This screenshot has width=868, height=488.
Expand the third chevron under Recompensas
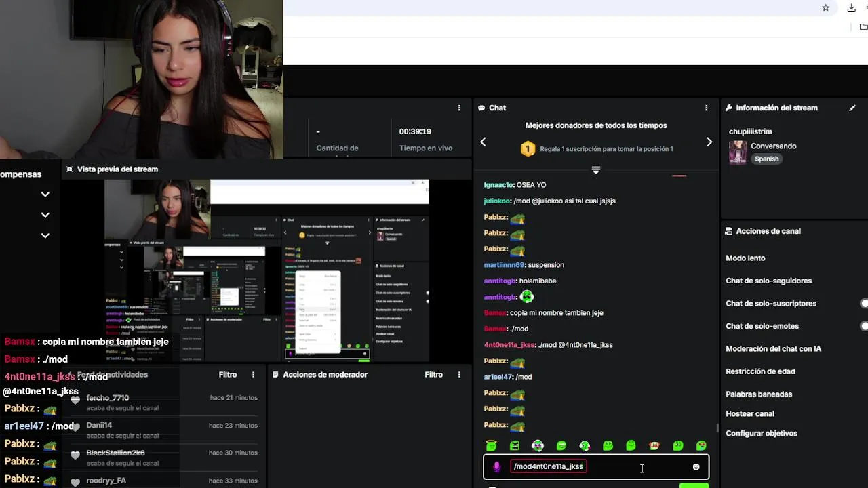coord(45,236)
